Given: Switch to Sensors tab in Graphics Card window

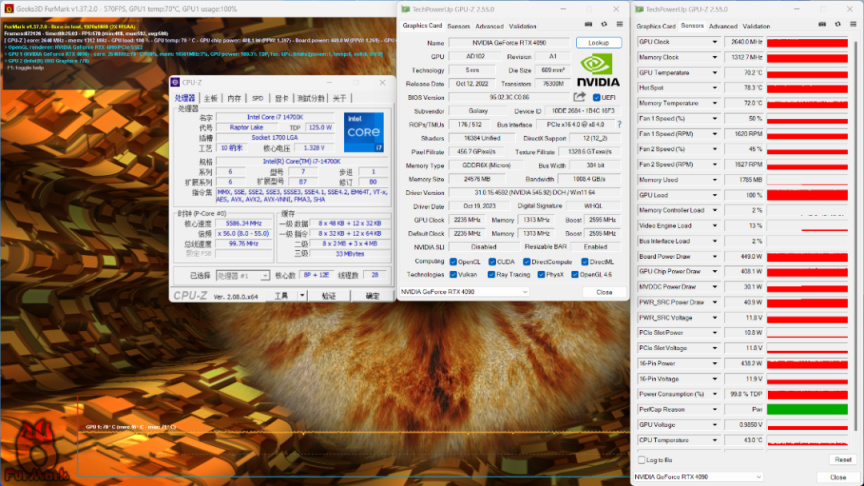Looking at the screenshot, I should click(x=458, y=26).
